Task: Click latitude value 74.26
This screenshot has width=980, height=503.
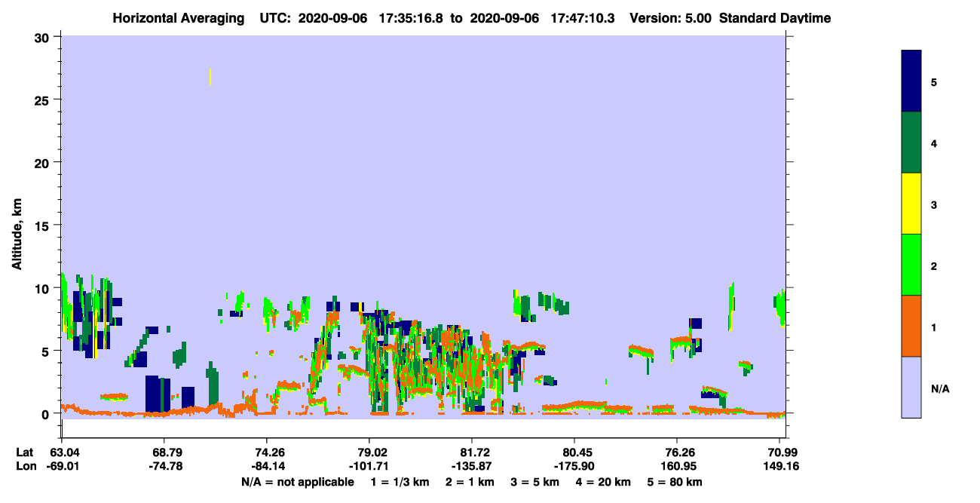Action: click(x=267, y=452)
